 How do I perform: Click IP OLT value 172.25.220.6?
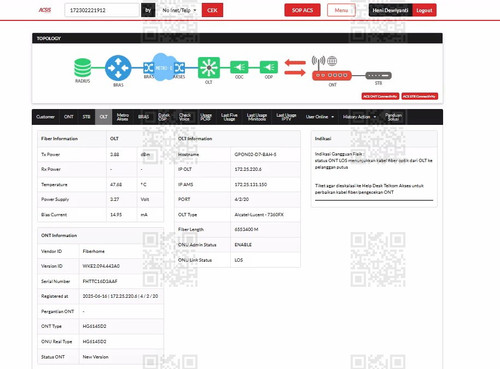click(x=248, y=169)
